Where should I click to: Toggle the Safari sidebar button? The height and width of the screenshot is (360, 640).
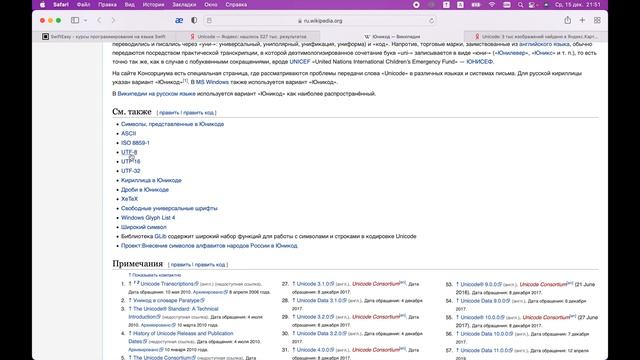pos(75,20)
